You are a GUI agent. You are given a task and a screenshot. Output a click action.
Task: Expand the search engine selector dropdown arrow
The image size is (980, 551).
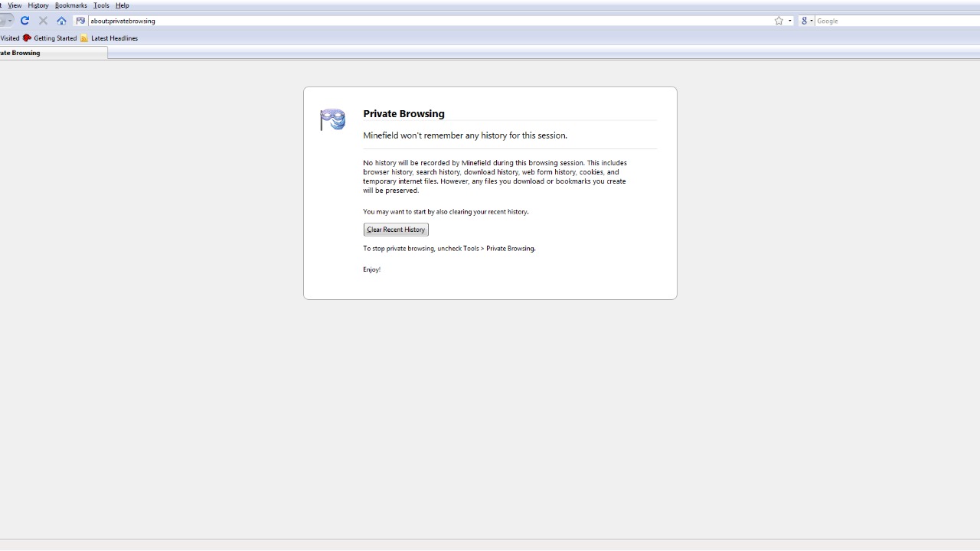pyautogui.click(x=812, y=21)
